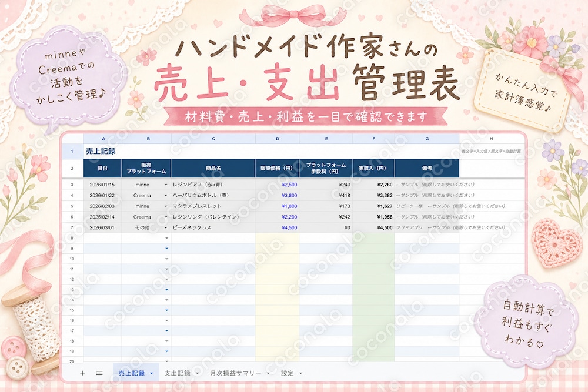
Task: Click fee cell ¥240
Action: tap(326, 185)
